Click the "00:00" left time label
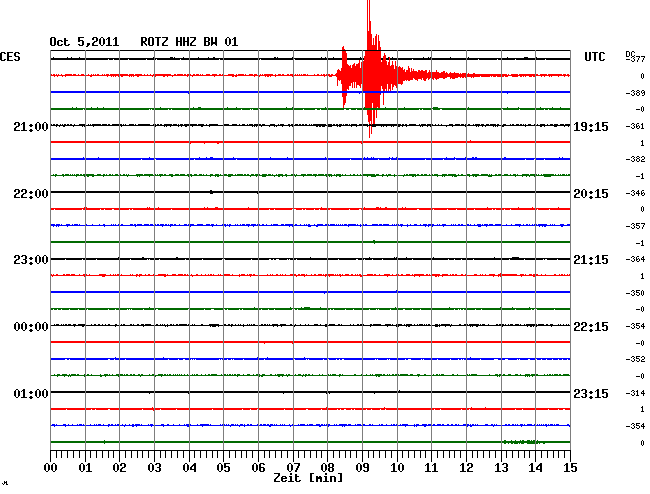This screenshot has width=650, height=494. tap(31, 327)
